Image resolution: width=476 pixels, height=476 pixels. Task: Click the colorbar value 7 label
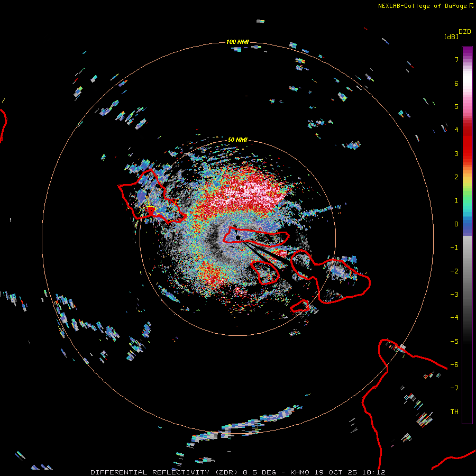pos(456,59)
